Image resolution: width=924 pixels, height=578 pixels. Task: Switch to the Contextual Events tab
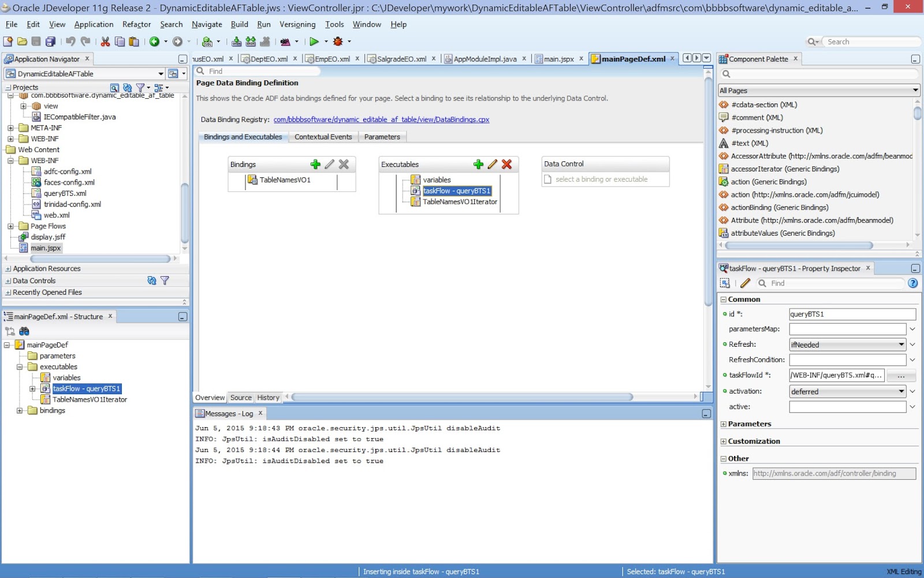[323, 137]
